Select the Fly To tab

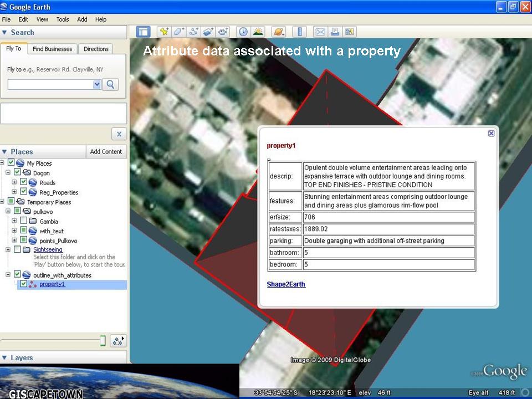pos(13,49)
